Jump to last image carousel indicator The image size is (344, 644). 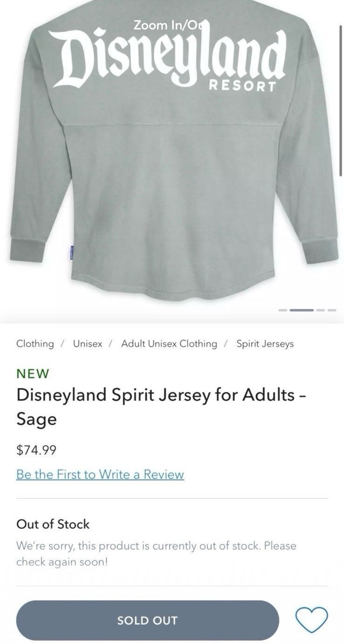tap(331, 310)
